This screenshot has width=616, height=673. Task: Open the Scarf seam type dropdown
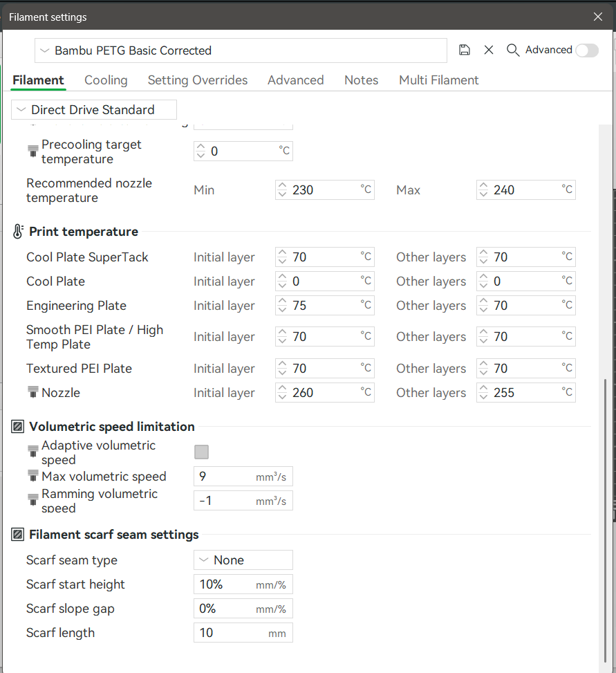tap(243, 560)
